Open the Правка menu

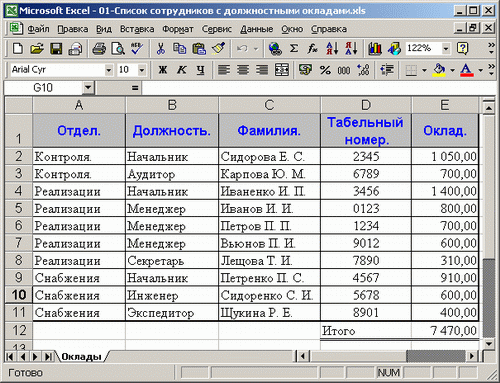click(x=73, y=29)
